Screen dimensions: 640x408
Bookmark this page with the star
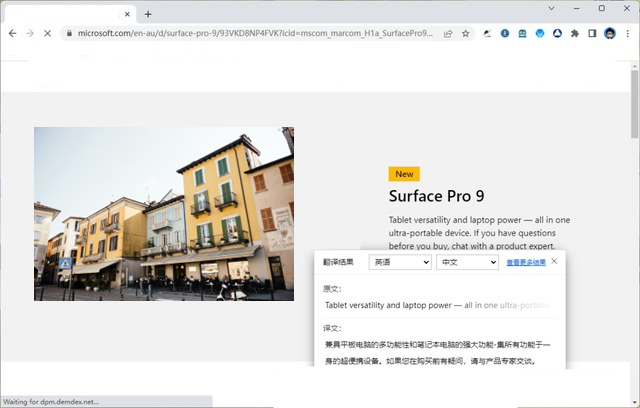tap(465, 33)
